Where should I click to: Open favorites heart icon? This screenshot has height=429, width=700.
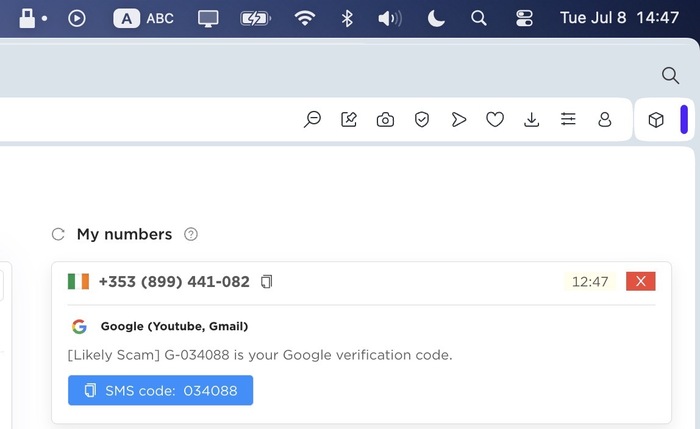[x=495, y=120]
